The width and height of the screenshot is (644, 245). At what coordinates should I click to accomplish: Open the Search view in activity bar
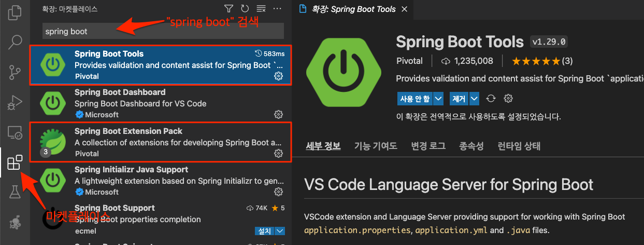pyautogui.click(x=15, y=42)
